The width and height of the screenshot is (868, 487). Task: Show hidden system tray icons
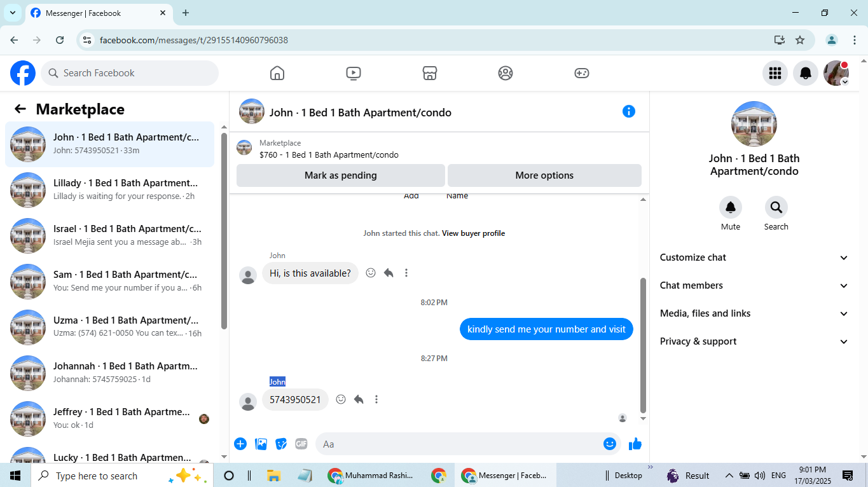[729, 476]
